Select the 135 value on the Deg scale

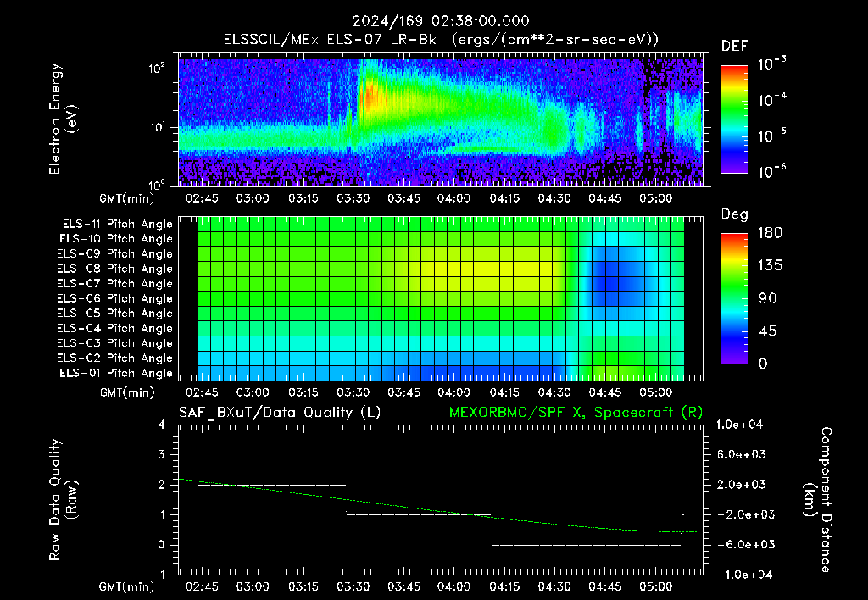point(770,266)
